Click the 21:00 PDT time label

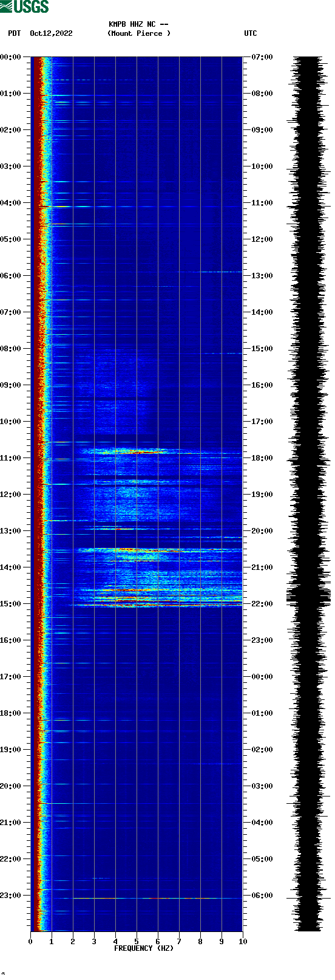tap(10, 823)
